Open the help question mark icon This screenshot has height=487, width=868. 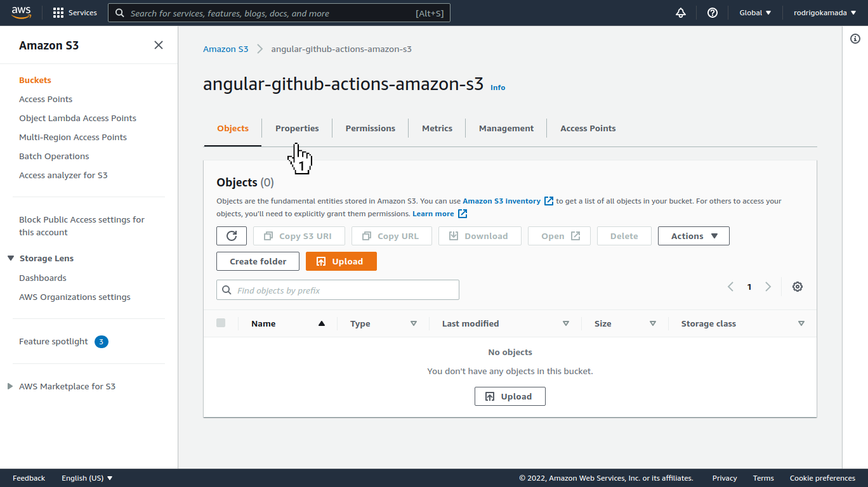pos(712,12)
